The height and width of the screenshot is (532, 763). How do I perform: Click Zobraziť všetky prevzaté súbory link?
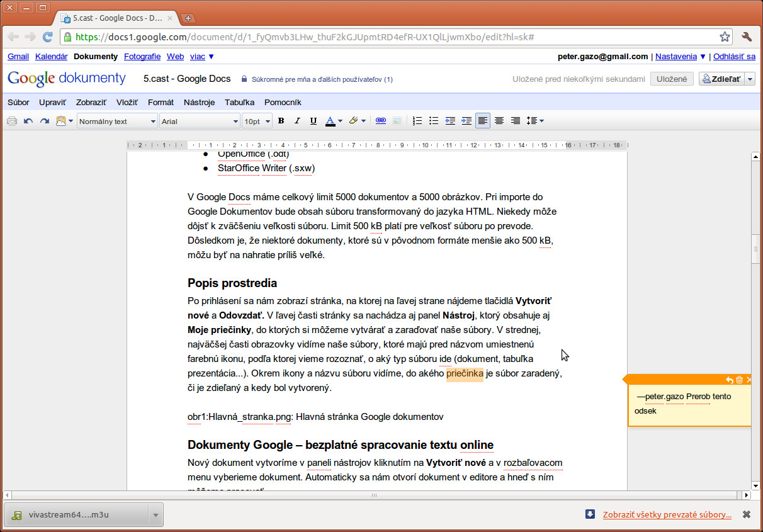(667, 514)
